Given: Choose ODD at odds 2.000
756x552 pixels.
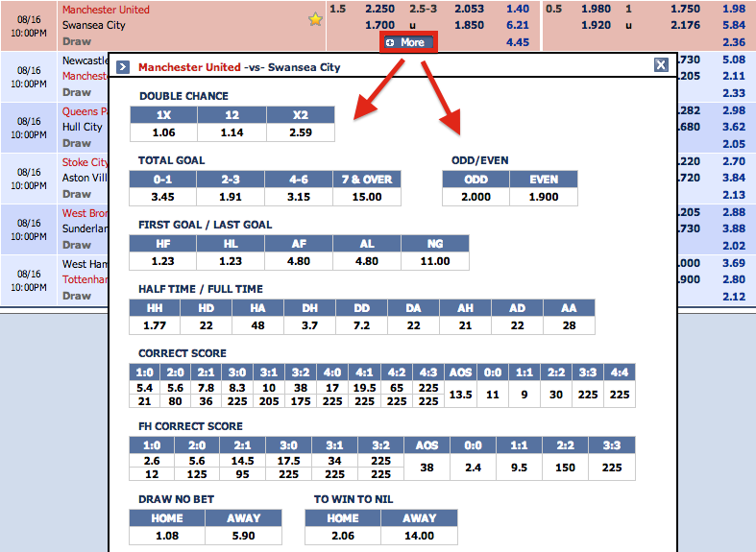Looking at the screenshot, I should coord(476,197).
